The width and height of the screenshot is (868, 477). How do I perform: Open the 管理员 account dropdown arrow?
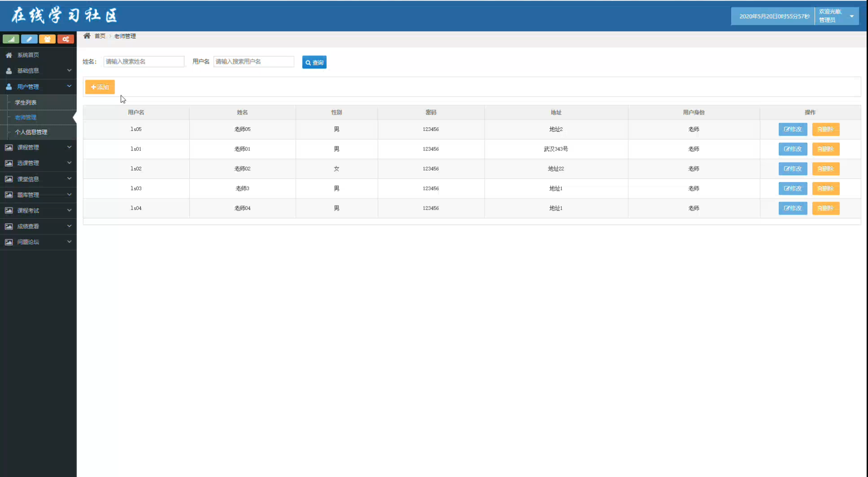click(x=852, y=16)
